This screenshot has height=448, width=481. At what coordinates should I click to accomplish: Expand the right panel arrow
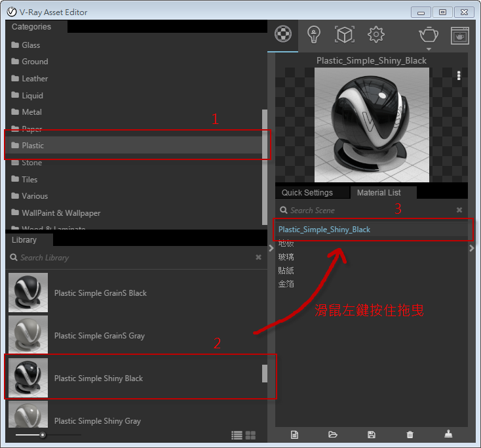pos(472,249)
